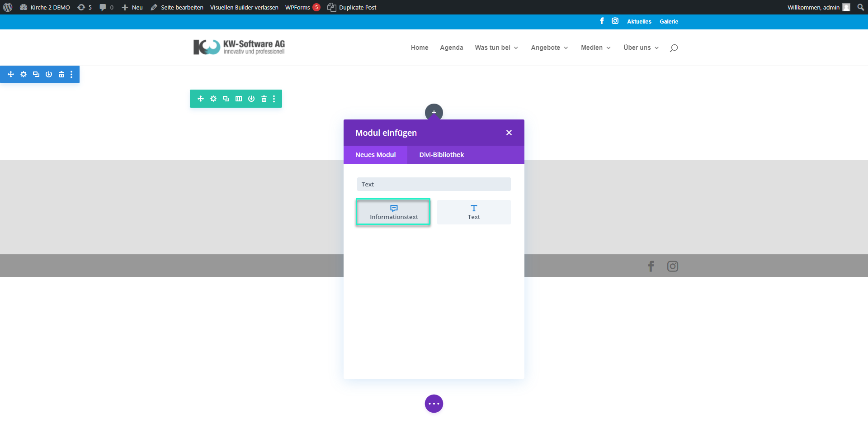Change row column structure icon

[239, 99]
